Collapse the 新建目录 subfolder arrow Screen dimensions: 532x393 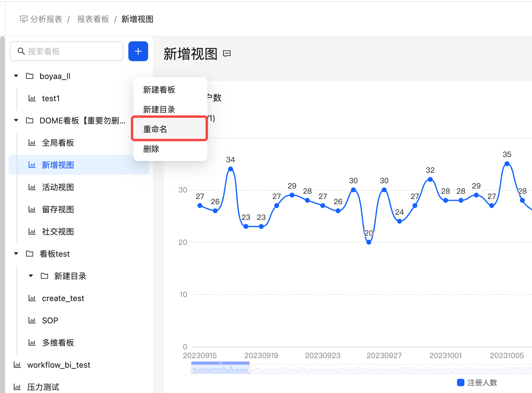[31, 276]
